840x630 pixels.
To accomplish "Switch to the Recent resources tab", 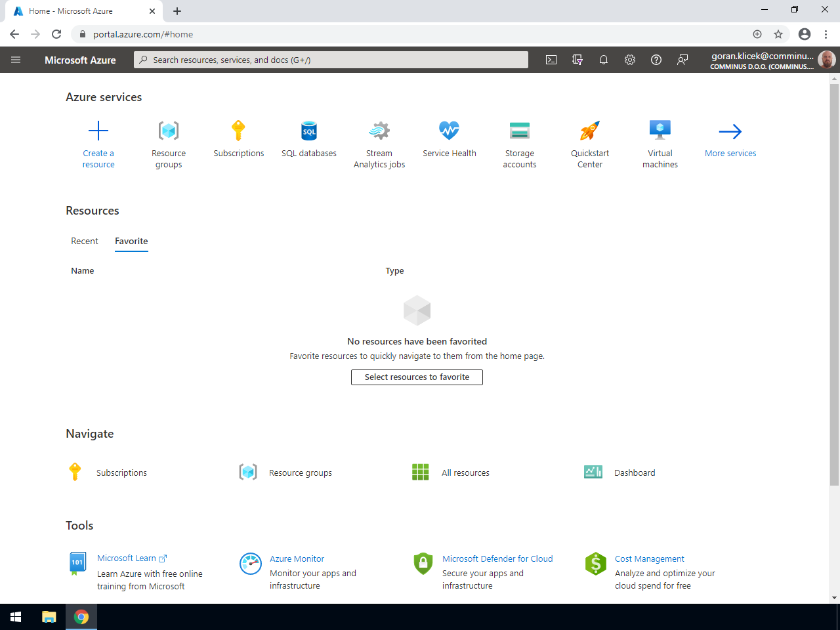I will [85, 241].
